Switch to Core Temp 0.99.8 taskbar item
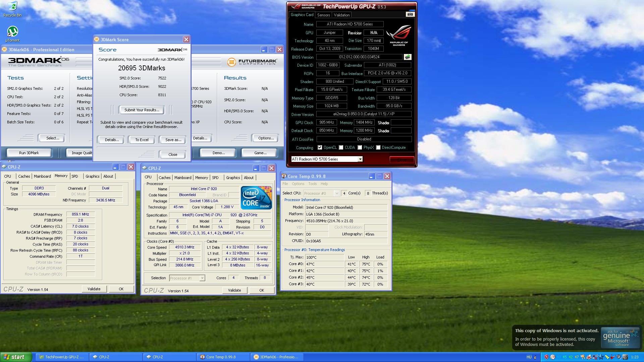 223,357
